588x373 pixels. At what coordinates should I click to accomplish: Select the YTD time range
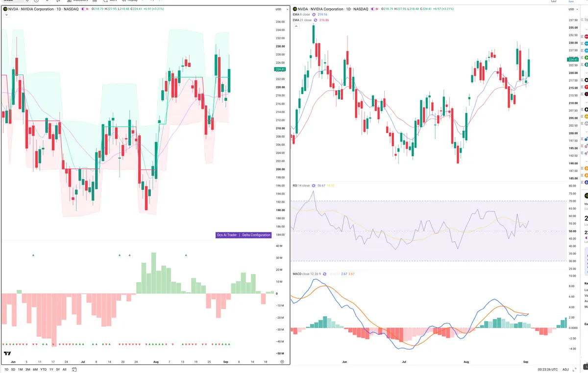(x=43, y=370)
